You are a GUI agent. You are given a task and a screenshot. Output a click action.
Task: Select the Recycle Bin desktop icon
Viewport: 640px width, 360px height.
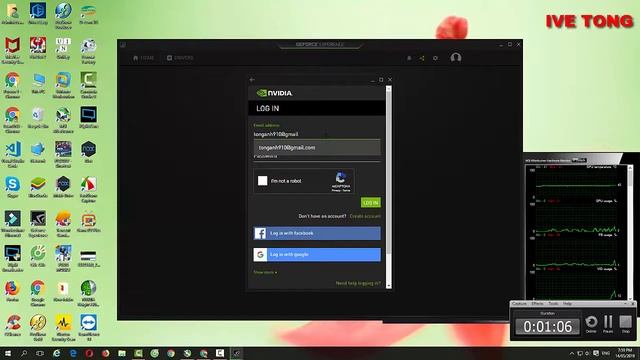coord(38,118)
